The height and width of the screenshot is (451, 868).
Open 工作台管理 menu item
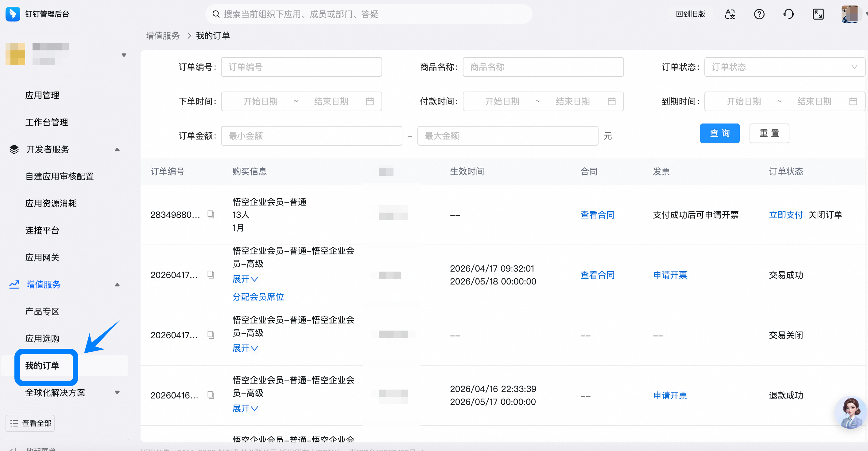tap(47, 123)
